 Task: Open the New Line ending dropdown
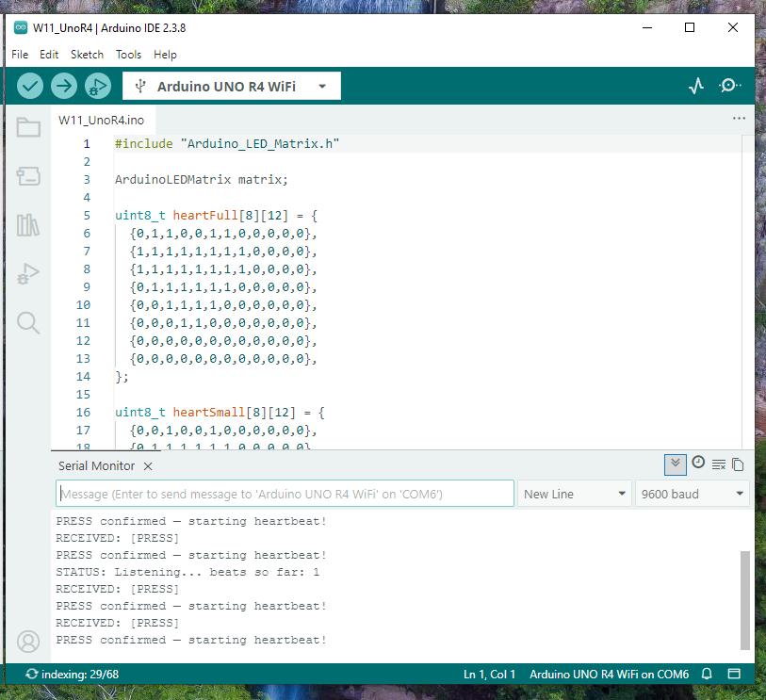click(575, 494)
